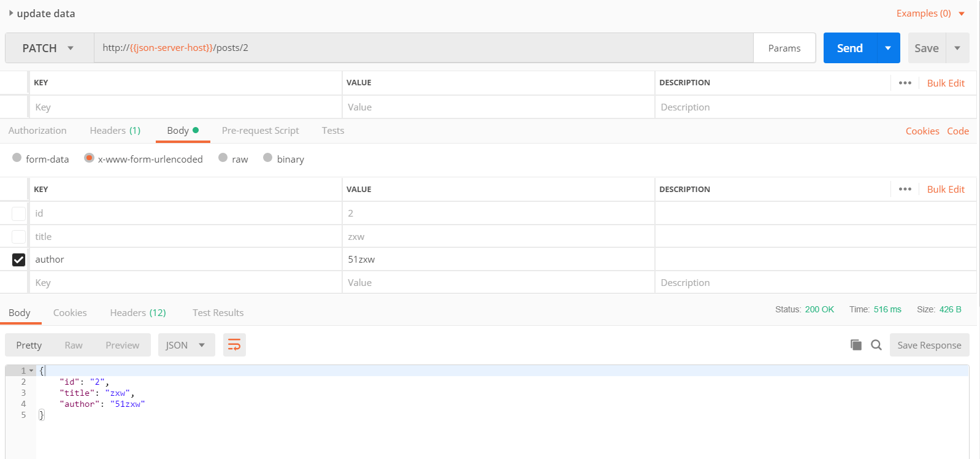Enable the id field checkbox
The width and height of the screenshot is (980, 459).
click(x=19, y=214)
